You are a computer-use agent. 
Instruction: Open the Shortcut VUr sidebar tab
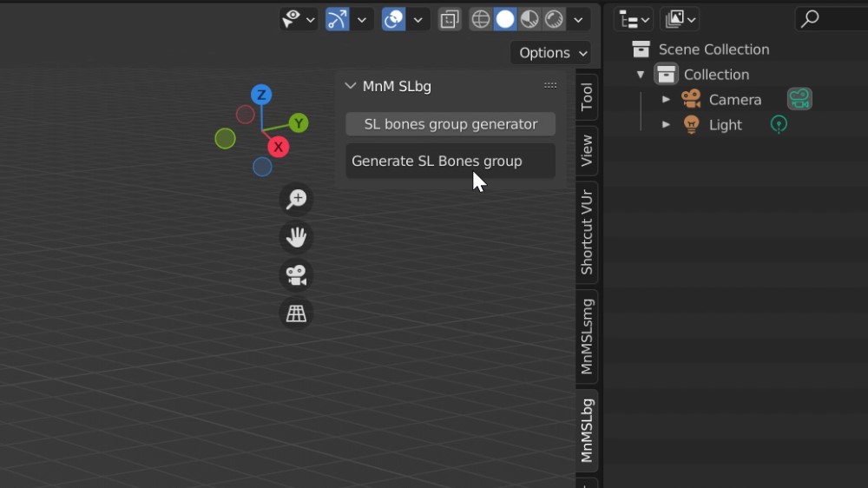pos(588,232)
